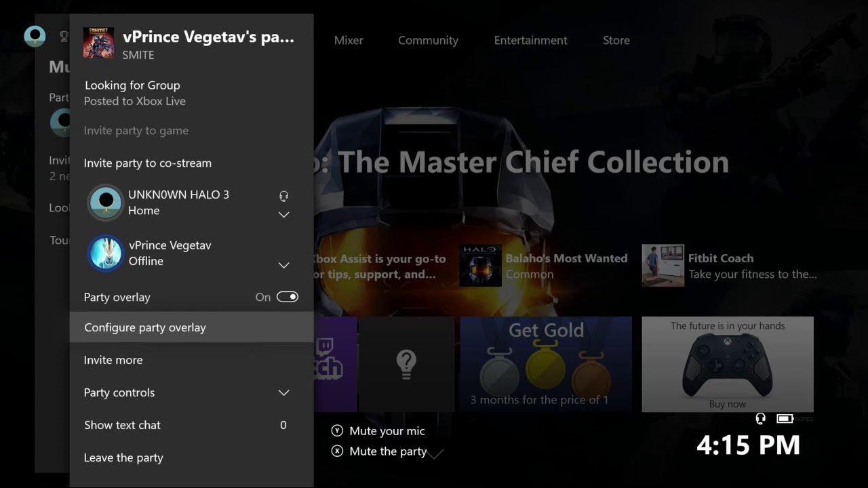Click the headset icon beside UNKN0WN HALO 3
This screenshot has height=488, width=868.
(x=284, y=197)
